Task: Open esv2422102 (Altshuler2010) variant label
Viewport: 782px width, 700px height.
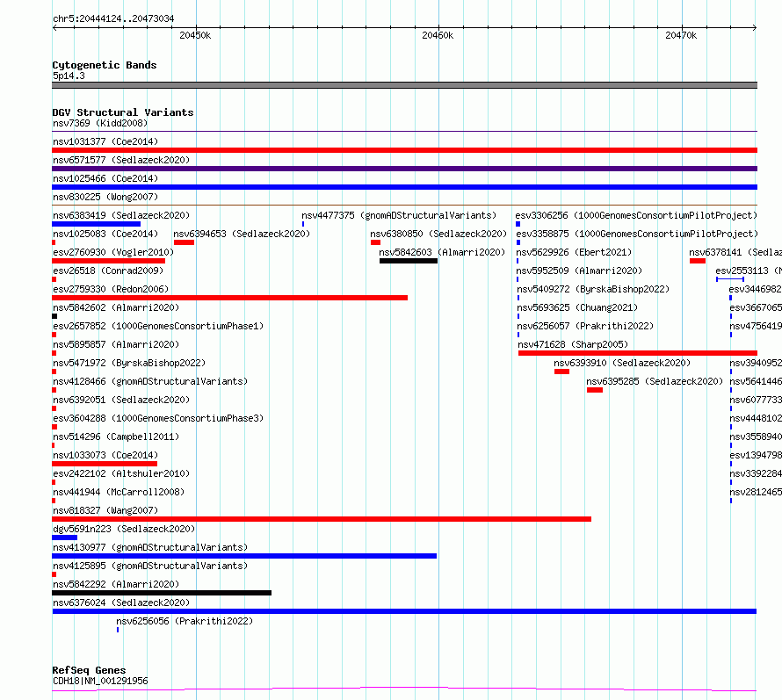Action: pyautogui.click(x=121, y=473)
